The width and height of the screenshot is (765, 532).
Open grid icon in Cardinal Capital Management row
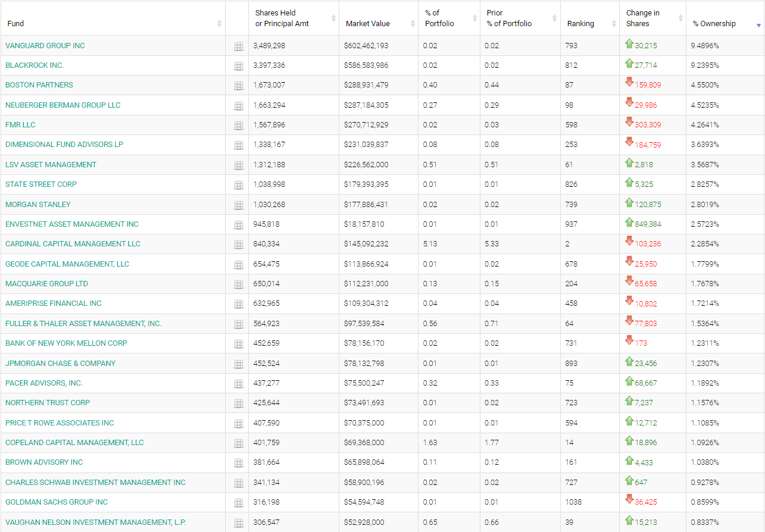(239, 245)
